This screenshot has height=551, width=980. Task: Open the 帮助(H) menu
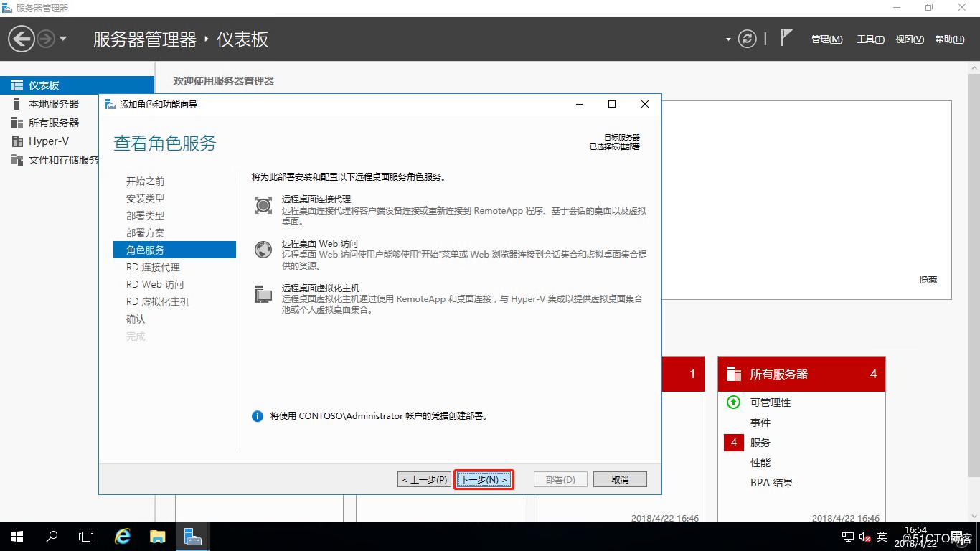(949, 39)
